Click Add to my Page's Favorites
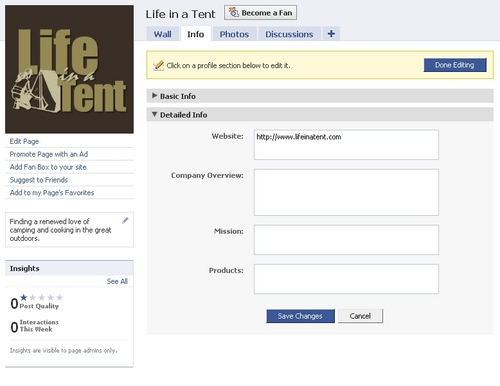This screenshot has height=386, width=500. tap(52, 193)
